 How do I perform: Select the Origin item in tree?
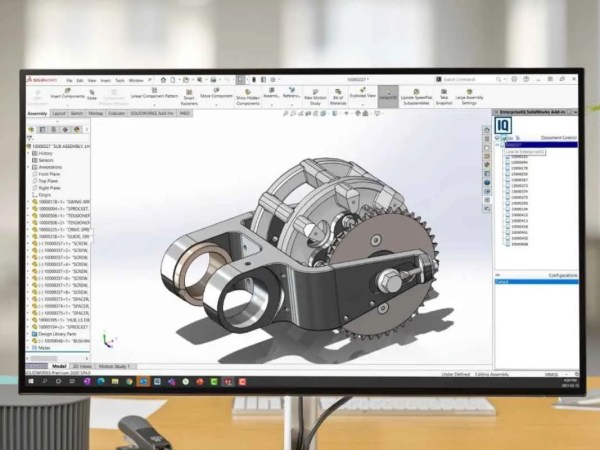pyautogui.click(x=44, y=195)
